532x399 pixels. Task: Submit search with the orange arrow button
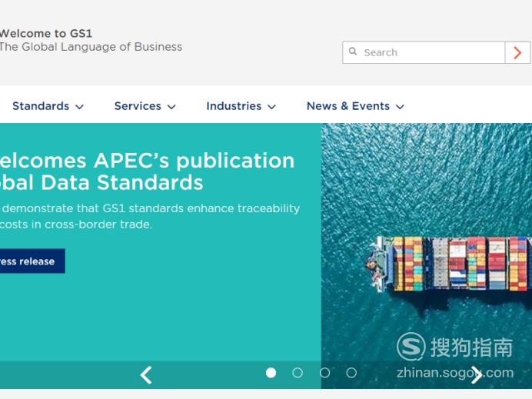click(x=517, y=52)
